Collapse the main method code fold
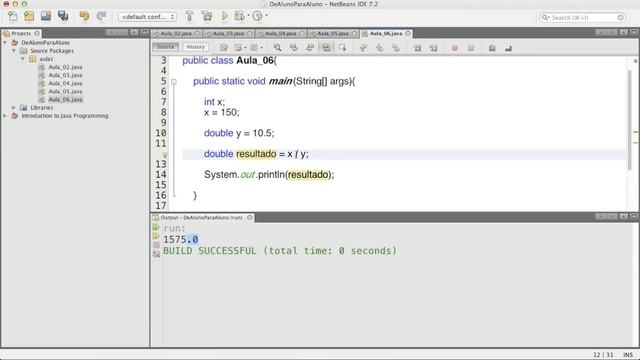This screenshot has height=360, width=640. [x=174, y=82]
